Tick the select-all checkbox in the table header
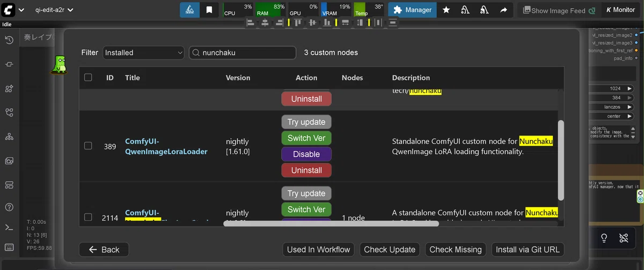This screenshot has width=644, height=270. (88, 77)
